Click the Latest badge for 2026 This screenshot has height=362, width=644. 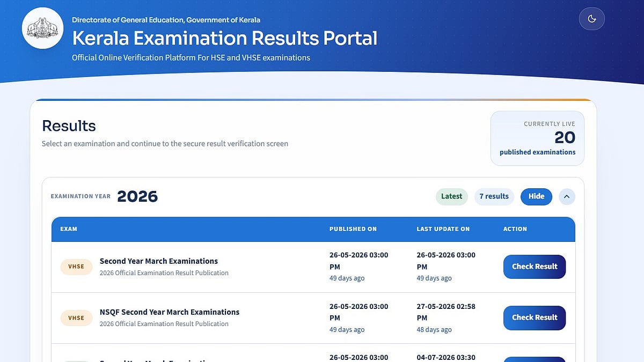451,196
